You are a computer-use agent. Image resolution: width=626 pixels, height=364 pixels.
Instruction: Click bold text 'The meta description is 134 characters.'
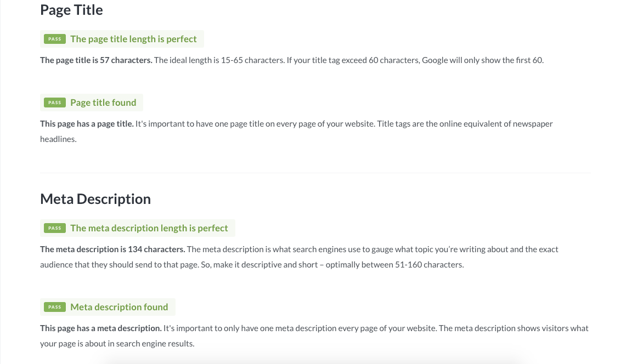click(x=112, y=249)
